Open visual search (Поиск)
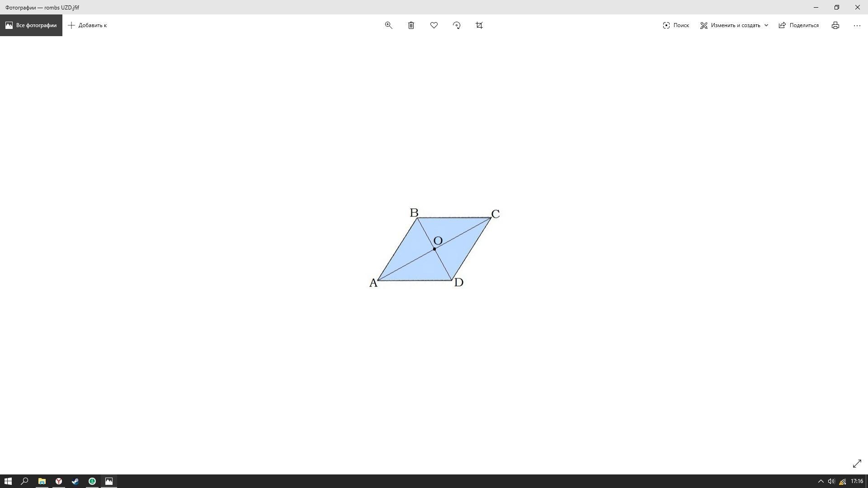Viewport: 868px width, 488px height. pyautogui.click(x=676, y=25)
